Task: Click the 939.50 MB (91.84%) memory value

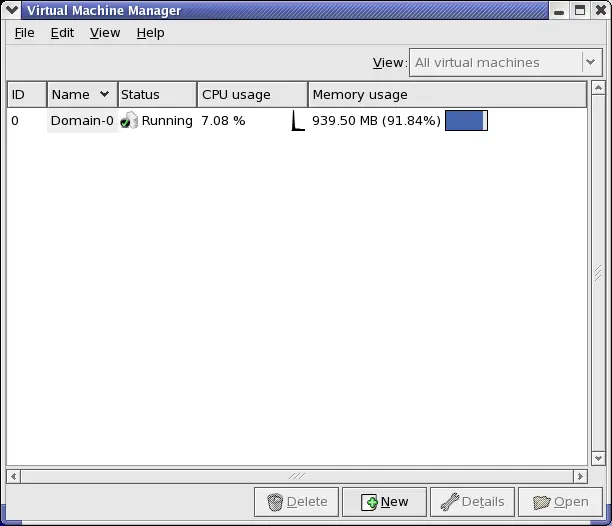Action: pos(376,121)
